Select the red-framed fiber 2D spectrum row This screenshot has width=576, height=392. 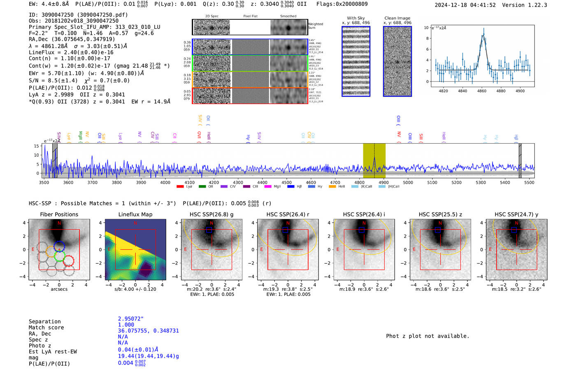tap(250, 95)
